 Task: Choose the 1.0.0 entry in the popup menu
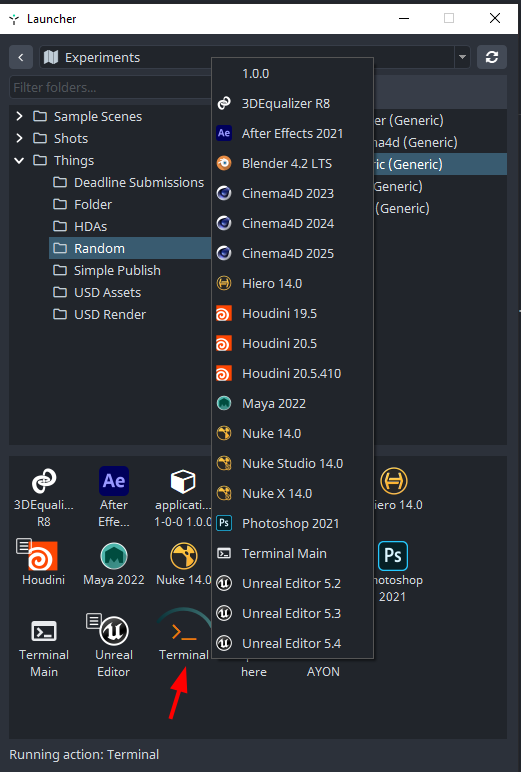(293, 74)
